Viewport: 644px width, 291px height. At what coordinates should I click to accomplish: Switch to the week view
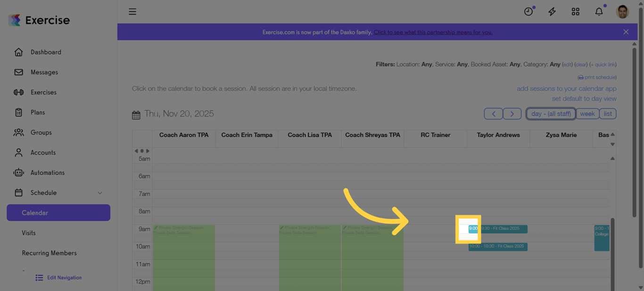pyautogui.click(x=587, y=113)
